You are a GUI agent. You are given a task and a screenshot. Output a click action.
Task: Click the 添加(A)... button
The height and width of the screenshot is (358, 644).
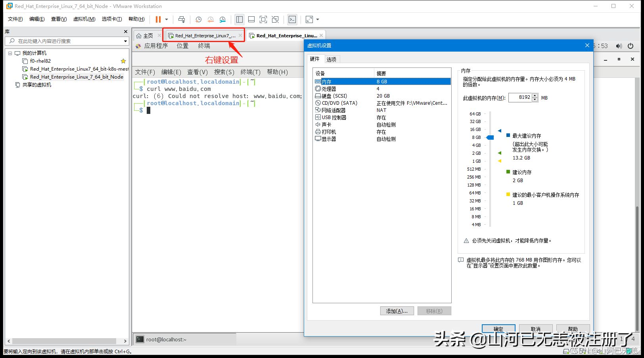397,311
